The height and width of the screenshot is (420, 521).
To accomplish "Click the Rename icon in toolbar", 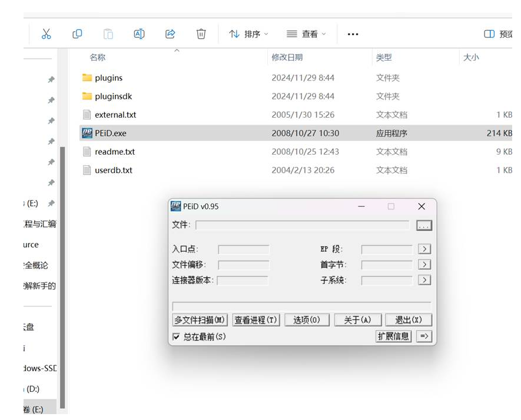I will pos(139,34).
